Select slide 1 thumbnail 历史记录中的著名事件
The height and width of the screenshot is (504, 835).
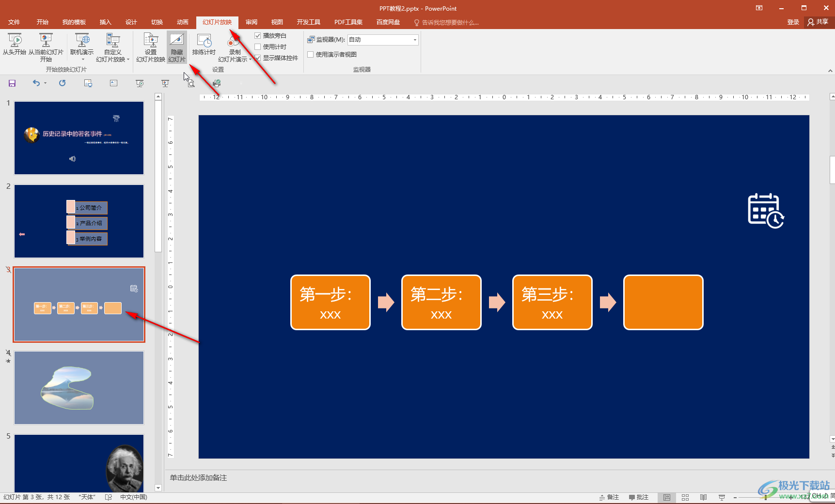[x=79, y=138]
